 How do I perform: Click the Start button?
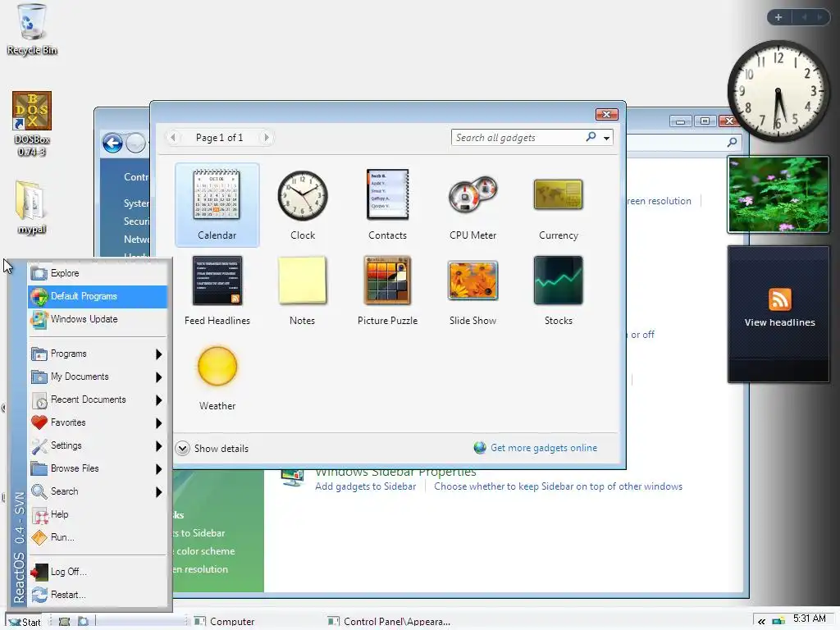(x=25, y=622)
